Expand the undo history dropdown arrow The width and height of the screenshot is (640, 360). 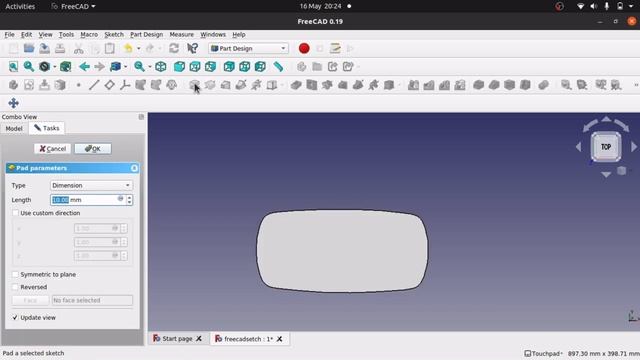pyautogui.click(x=138, y=49)
